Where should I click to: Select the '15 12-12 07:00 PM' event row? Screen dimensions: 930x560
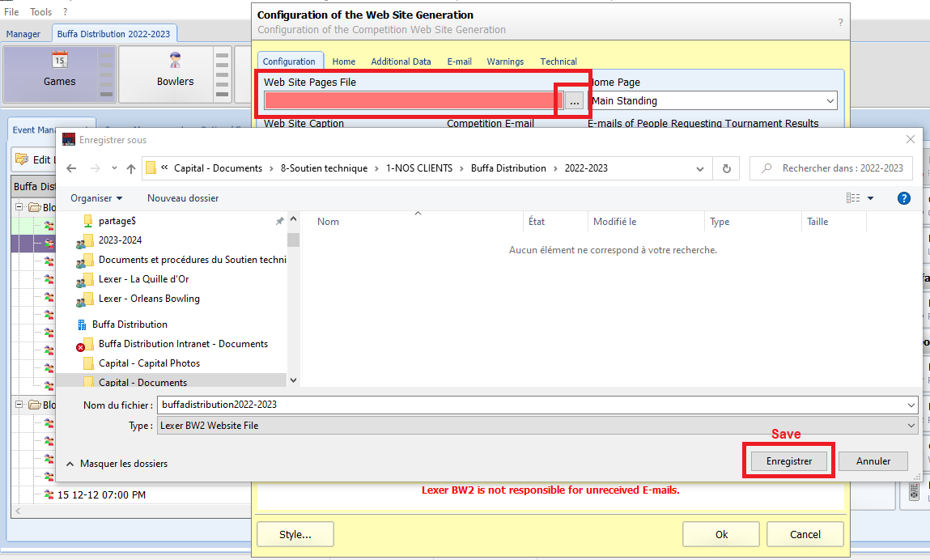pyautogui.click(x=101, y=494)
